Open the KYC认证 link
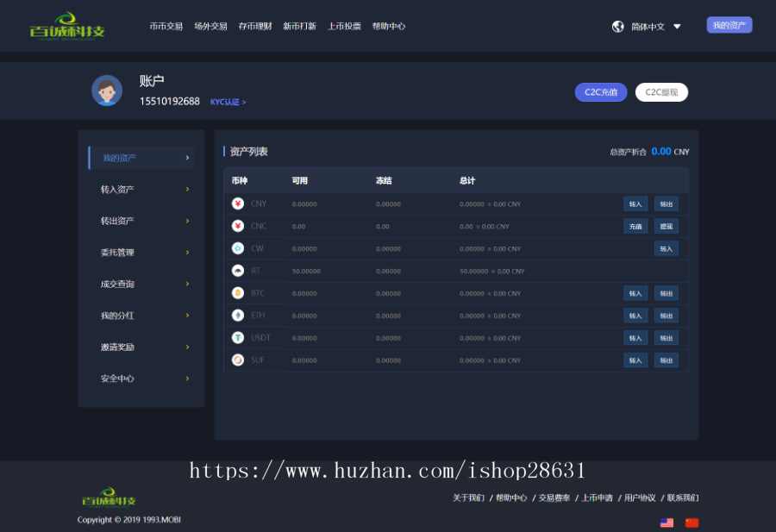 (x=228, y=102)
